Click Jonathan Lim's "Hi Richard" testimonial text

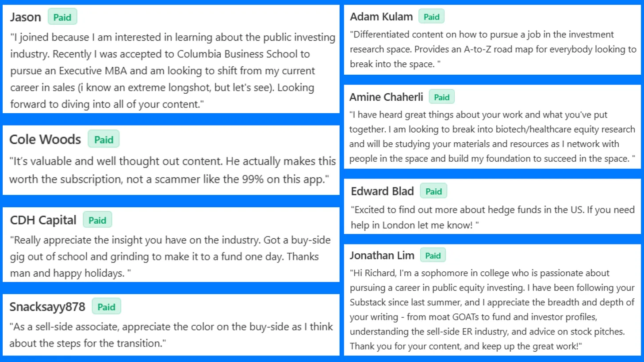[492, 309]
